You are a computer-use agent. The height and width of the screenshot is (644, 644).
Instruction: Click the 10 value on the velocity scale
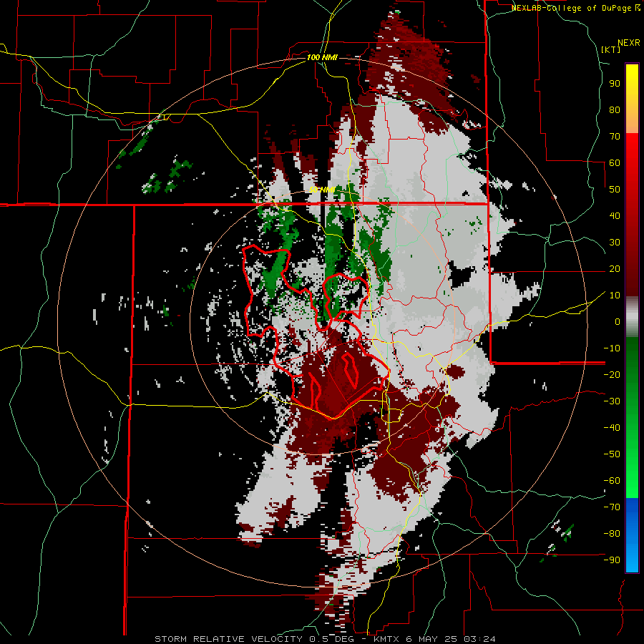(x=615, y=296)
